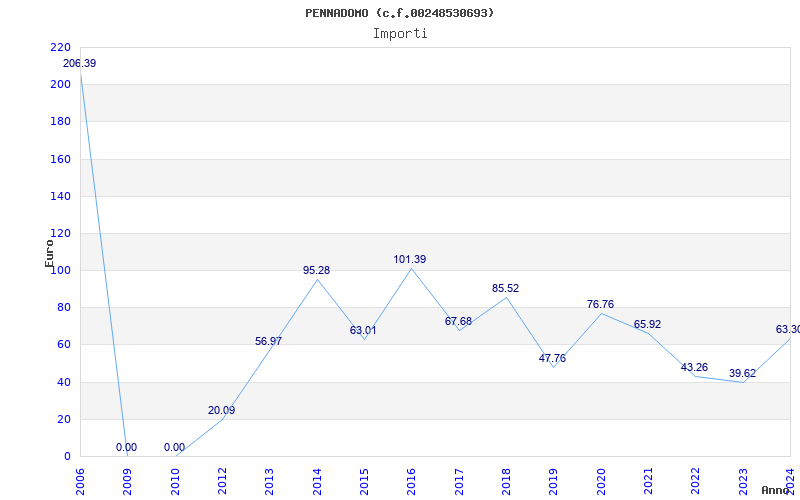Click the Euro y-axis title
Image resolution: width=800 pixels, height=500 pixels.
pyautogui.click(x=49, y=254)
